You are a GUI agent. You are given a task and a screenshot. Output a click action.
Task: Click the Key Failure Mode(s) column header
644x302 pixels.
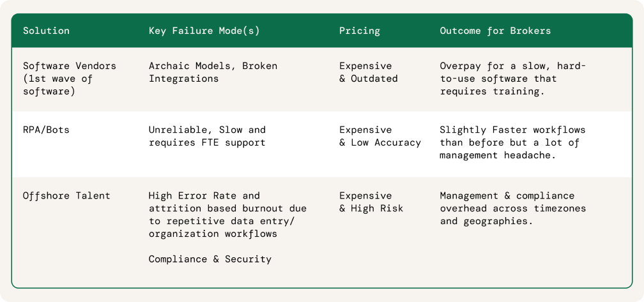point(204,31)
